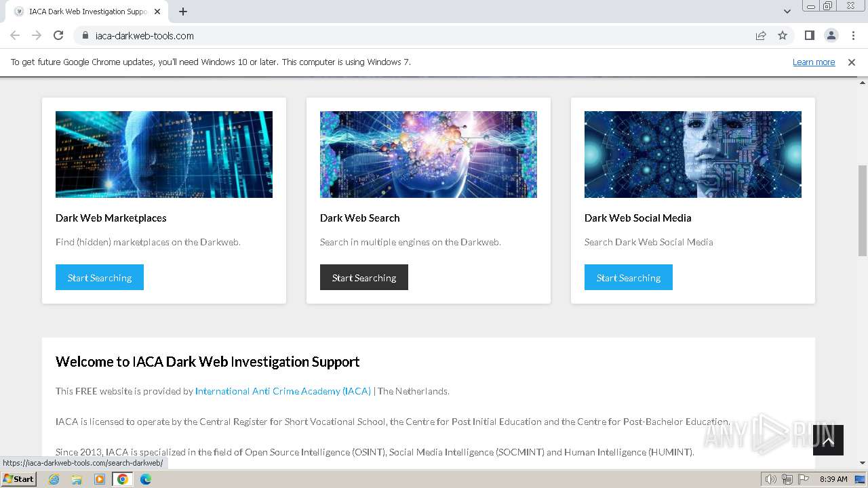Select the IACA Dark Web Investigation tab
Screen dimensions: 868x488
(x=87, y=12)
